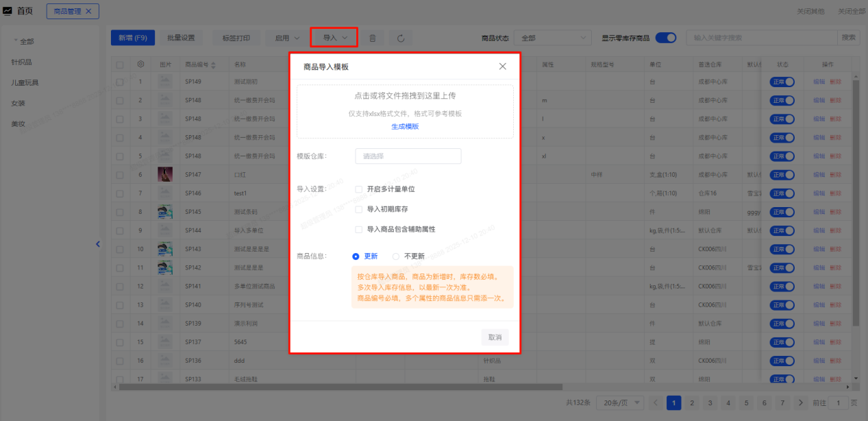Viewport: 868px width, 421px height.
Task: Click the product thumbnail for SP147 口红
Action: pos(165,174)
